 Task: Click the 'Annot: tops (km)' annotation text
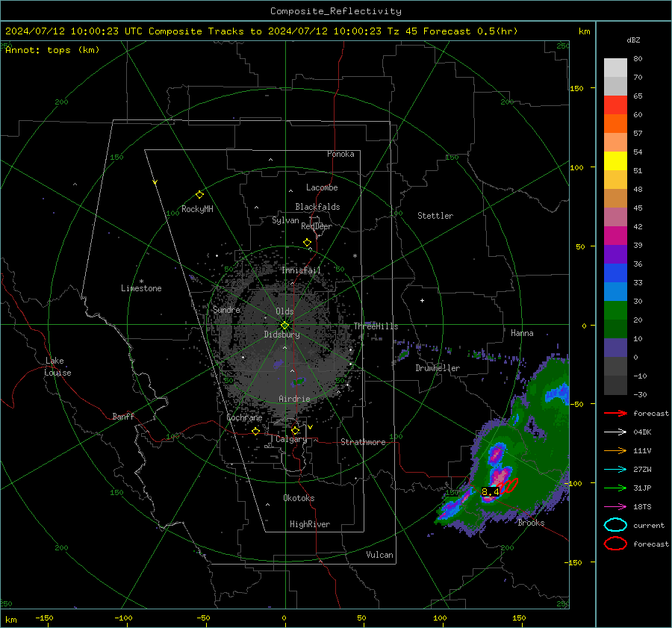(52, 50)
